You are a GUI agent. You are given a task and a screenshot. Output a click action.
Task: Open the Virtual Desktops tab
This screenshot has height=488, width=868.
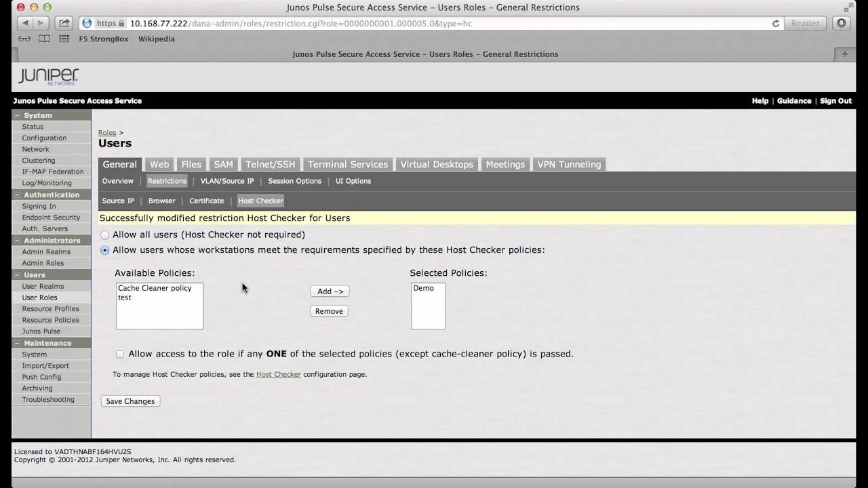pos(437,164)
